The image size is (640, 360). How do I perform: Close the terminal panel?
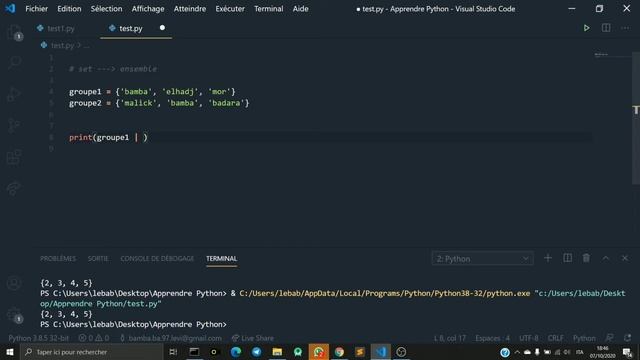coord(624,258)
